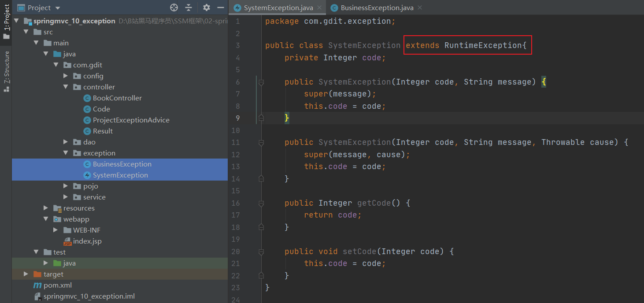This screenshot has height=303, width=644.
Task: Collapse the exception package arrow
Action: click(x=66, y=153)
